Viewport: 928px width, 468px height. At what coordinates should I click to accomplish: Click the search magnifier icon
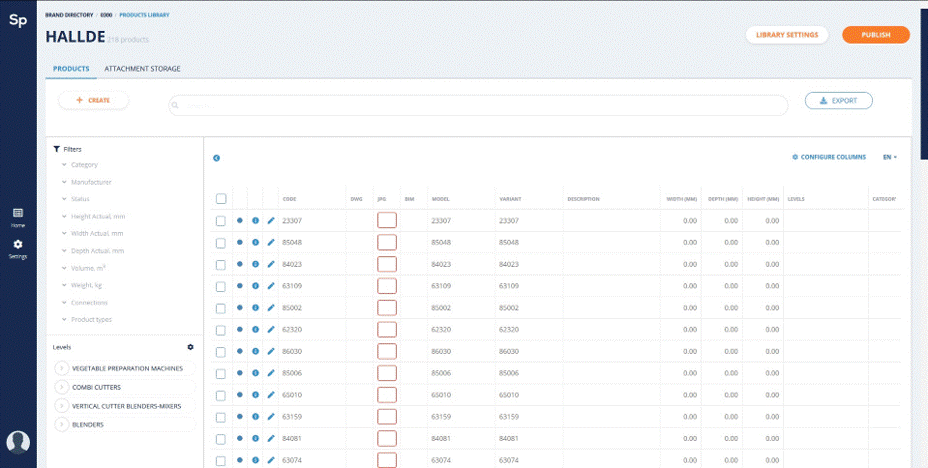click(175, 105)
